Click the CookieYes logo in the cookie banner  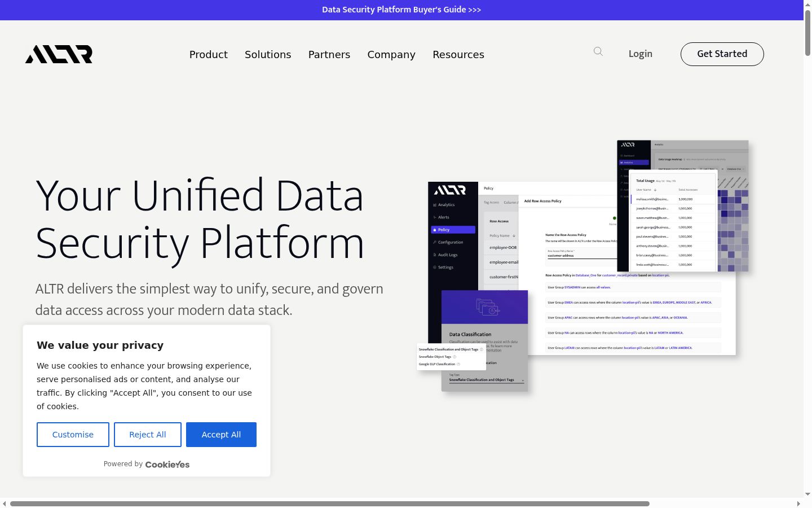(x=167, y=464)
